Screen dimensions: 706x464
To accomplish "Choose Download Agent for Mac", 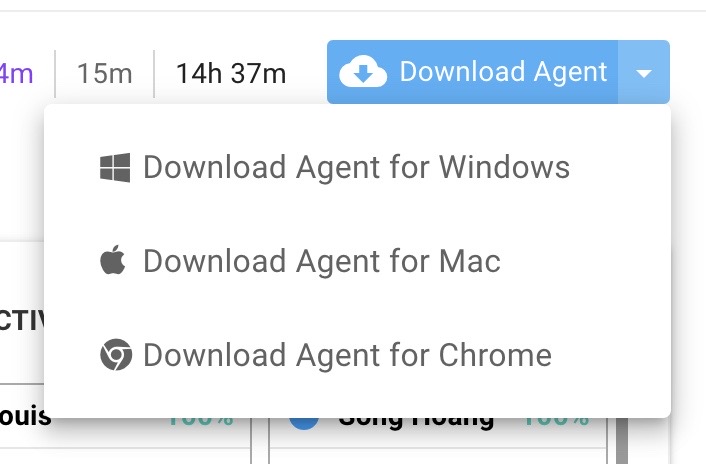I will point(357,261).
